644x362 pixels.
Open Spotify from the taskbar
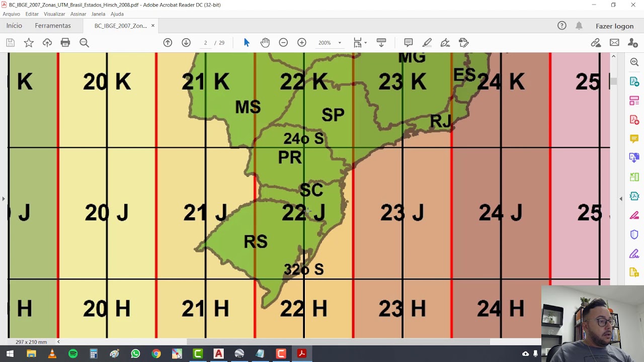73,354
